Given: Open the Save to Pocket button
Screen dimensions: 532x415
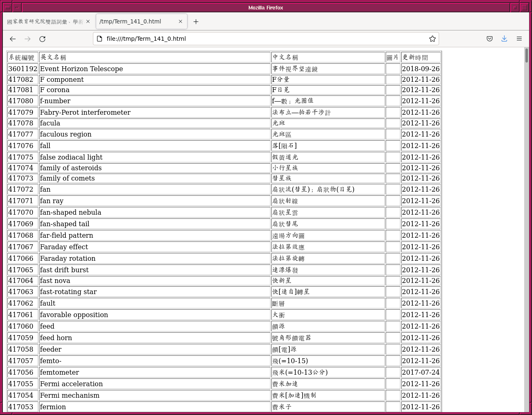Looking at the screenshot, I should coord(489,39).
